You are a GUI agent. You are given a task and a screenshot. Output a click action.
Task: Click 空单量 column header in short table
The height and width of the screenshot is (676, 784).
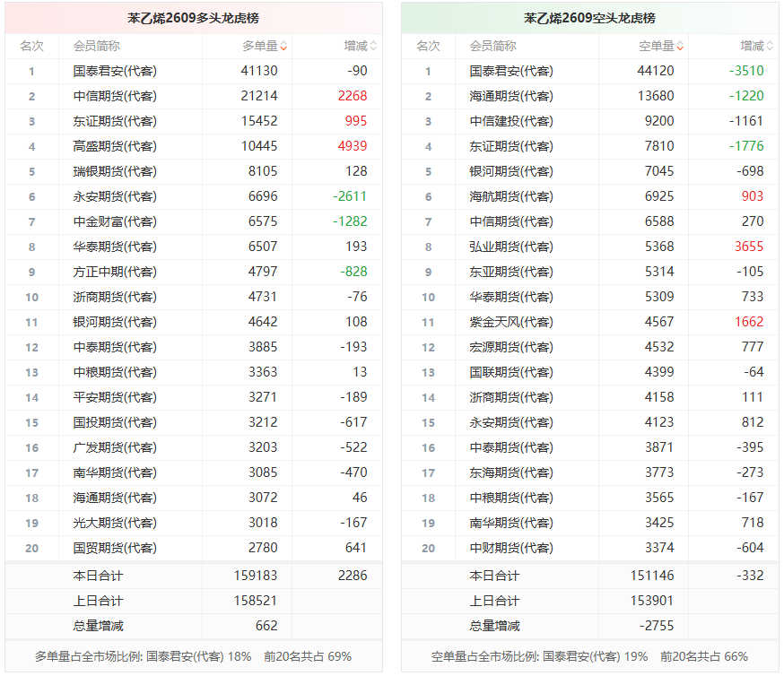[657, 47]
